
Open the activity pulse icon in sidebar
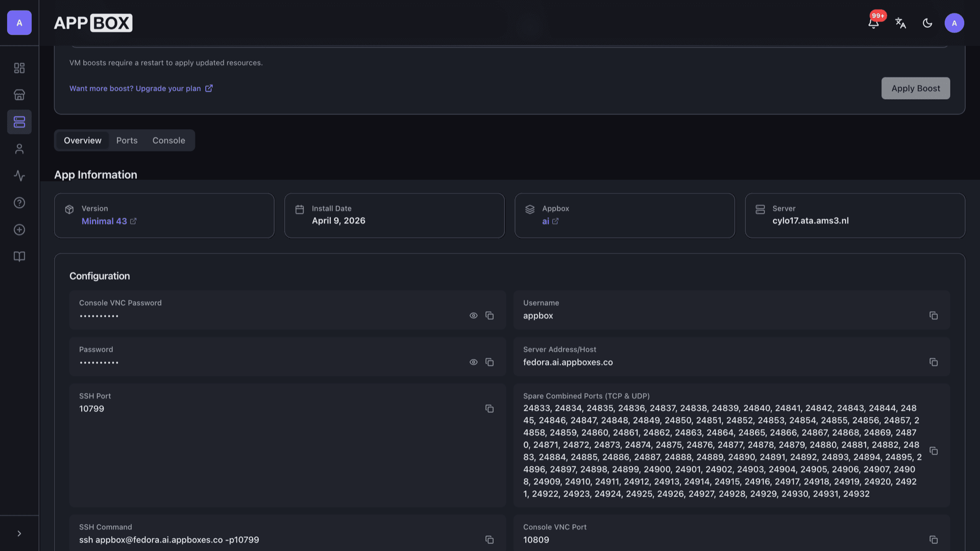click(x=19, y=176)
